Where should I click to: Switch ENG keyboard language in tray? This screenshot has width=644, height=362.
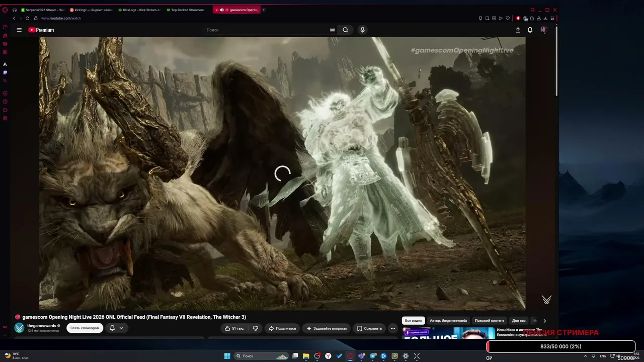click(603, 356)
